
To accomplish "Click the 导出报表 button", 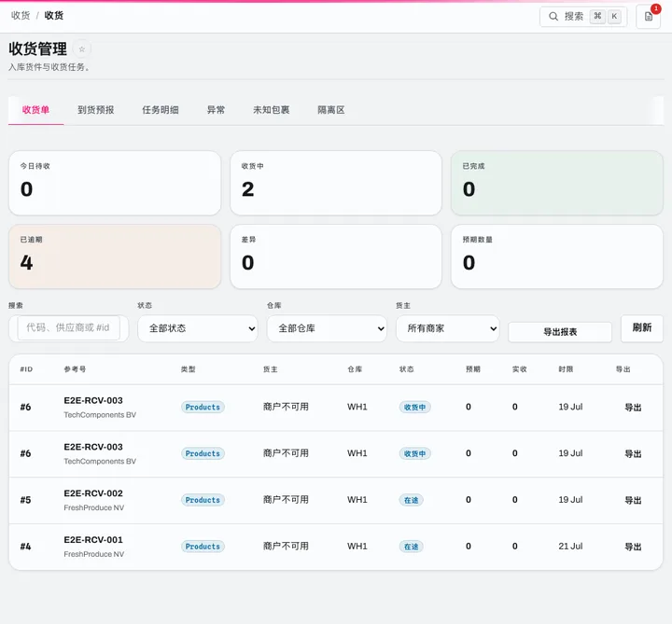I will 560,332.
